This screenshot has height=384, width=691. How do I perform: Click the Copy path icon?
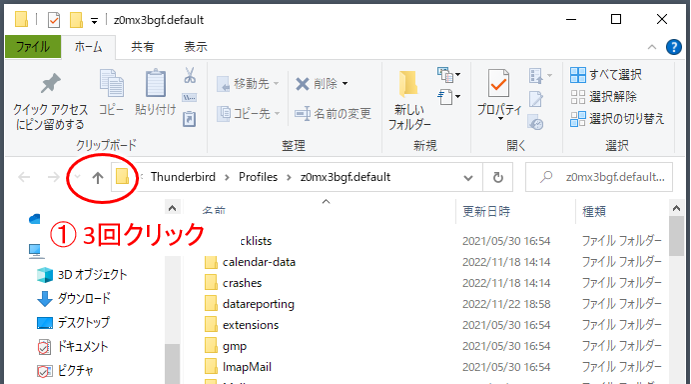(x=189, y=97)
